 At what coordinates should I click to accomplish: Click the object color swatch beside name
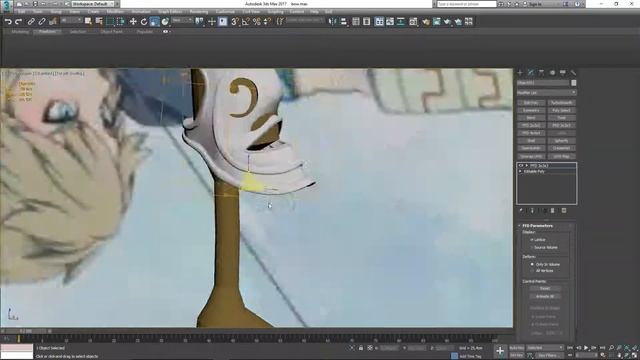573,83
